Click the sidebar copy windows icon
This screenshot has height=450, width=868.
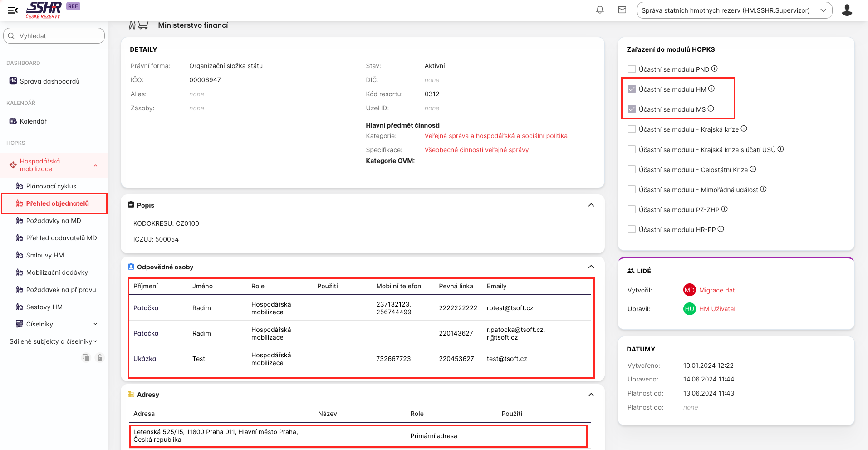[x=86, y=358]
